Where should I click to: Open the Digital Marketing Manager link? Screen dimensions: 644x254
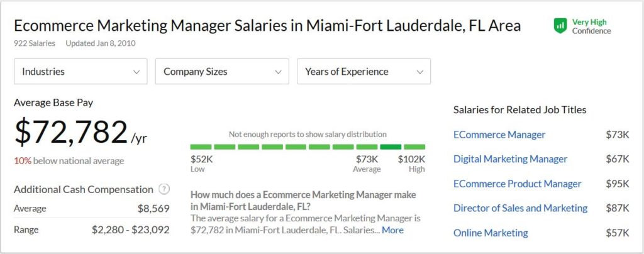[510, 159]
